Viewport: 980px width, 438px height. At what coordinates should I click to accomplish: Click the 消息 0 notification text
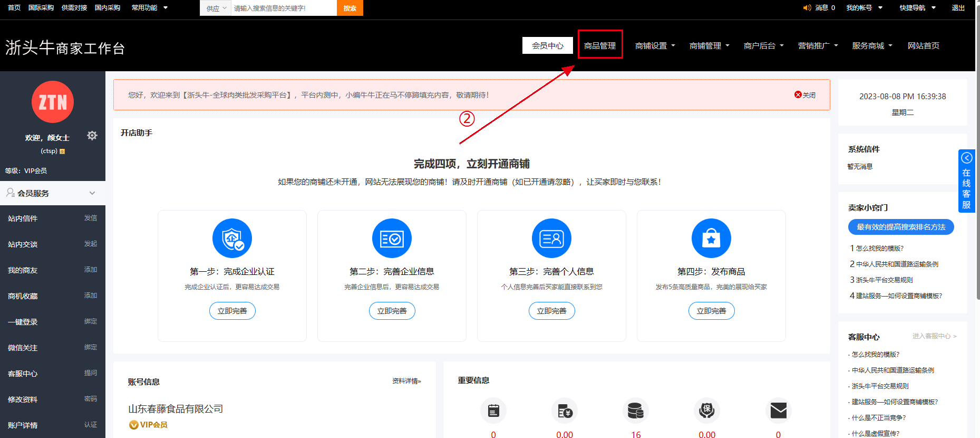tap(825, 8)
